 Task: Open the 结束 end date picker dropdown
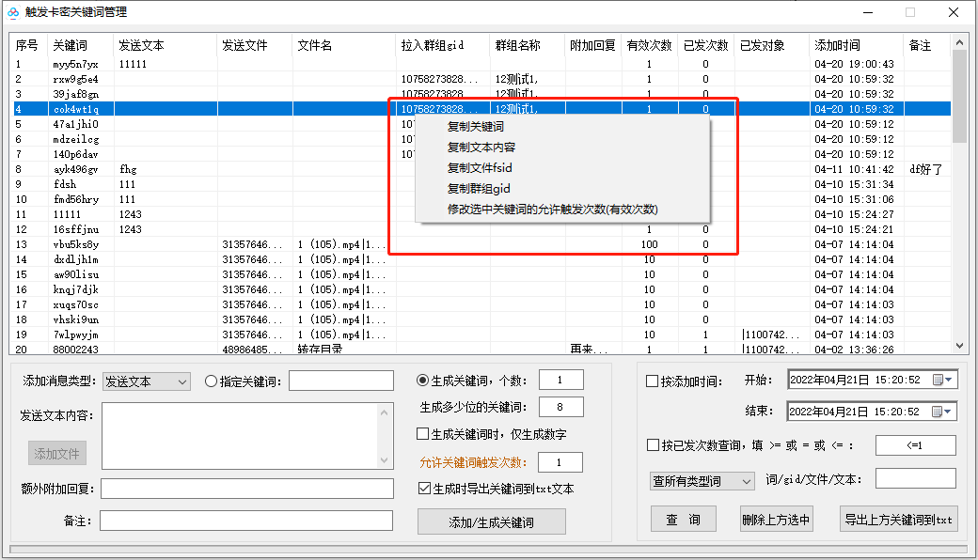tap(951, 411)
